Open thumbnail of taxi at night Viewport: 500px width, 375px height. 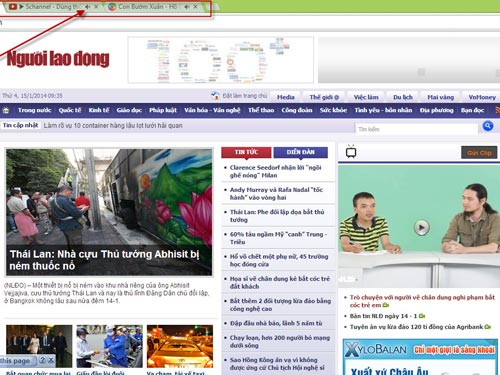(x=180, y=346)
